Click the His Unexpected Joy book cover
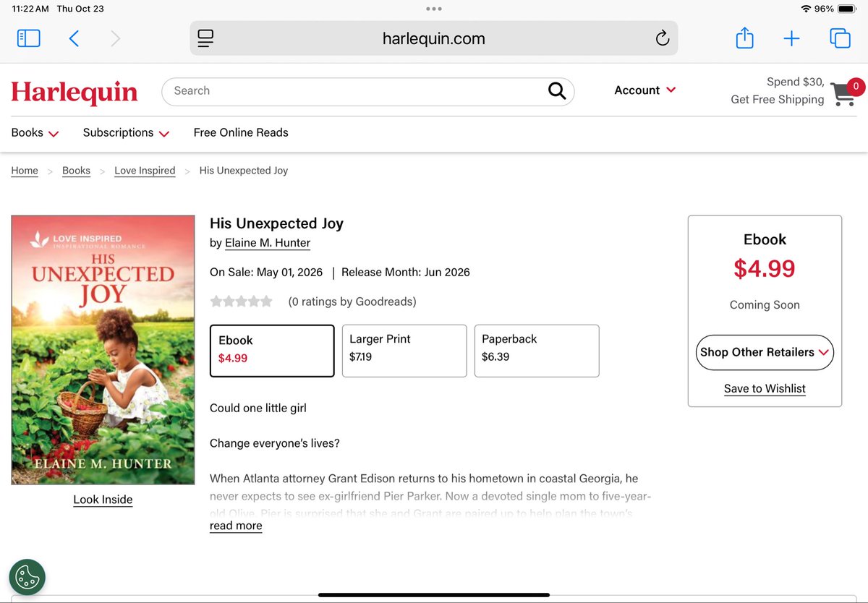This screenshot has width=868, height=603. click(103, 350)
